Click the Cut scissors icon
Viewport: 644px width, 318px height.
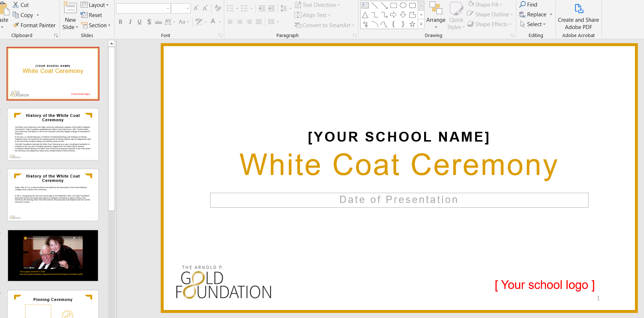[16, 5]
